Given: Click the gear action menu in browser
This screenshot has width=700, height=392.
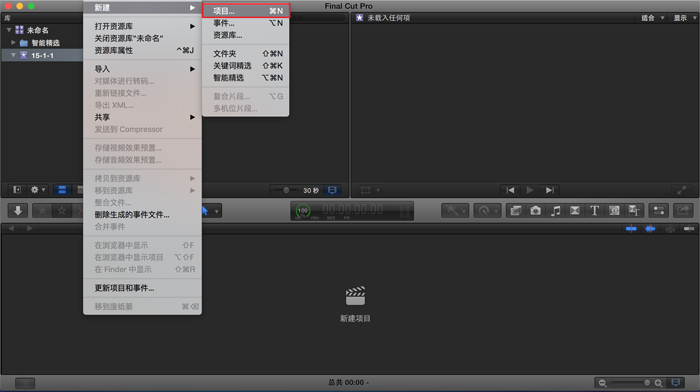Looking at the screenshot, I should 37,190.
